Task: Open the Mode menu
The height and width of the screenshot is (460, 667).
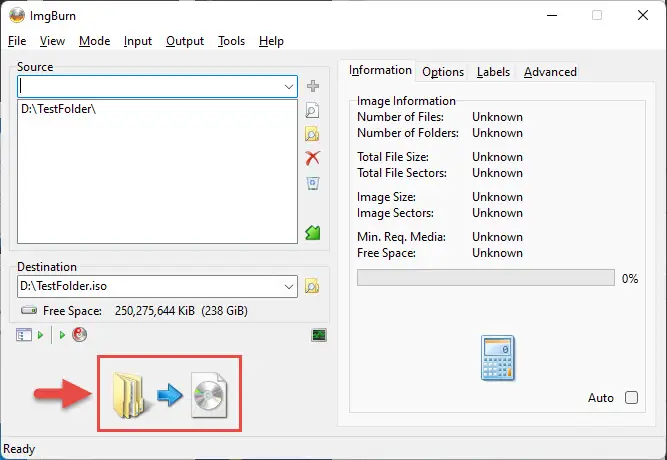Action: point(94,41)
